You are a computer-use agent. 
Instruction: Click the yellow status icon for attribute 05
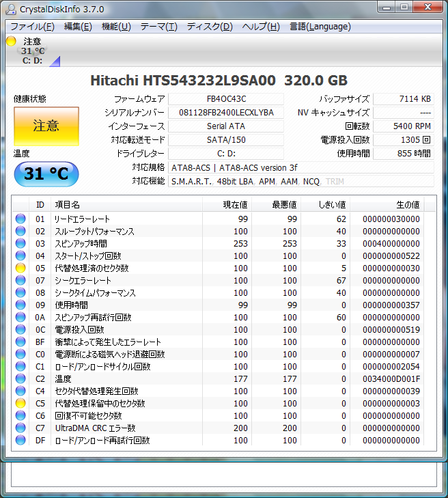20,268
